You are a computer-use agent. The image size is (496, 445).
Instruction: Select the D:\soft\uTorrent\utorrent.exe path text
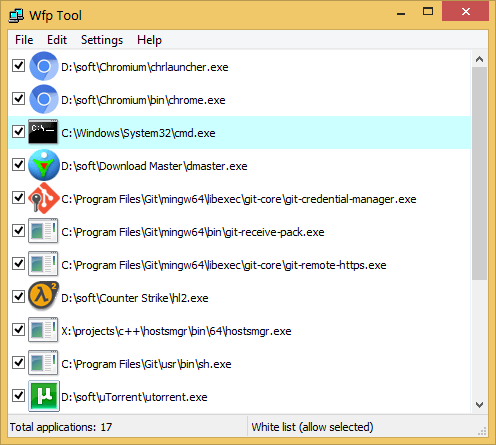(x=134, y=397)
